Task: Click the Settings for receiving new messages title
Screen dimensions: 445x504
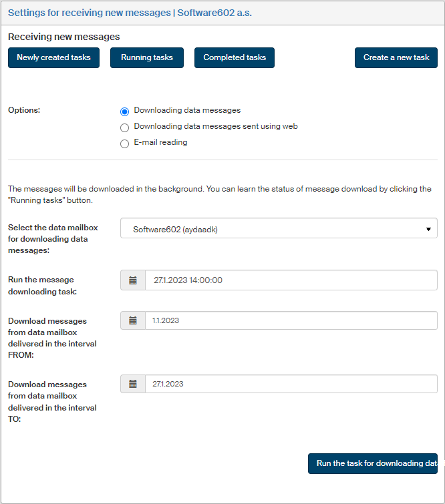Action: click(x=130, y=13)
